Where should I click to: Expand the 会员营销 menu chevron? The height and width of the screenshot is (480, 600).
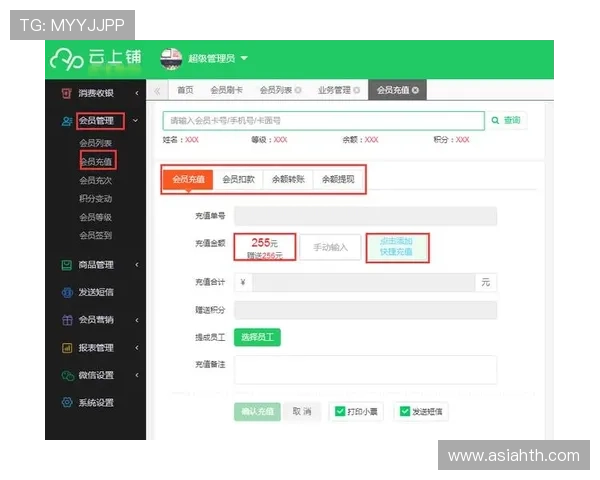point(137,320)
